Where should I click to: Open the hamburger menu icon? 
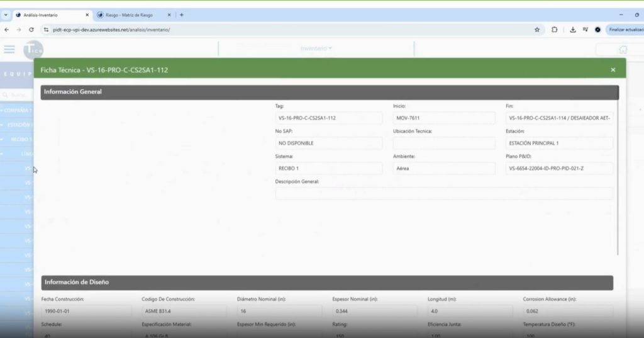[9, 49]
